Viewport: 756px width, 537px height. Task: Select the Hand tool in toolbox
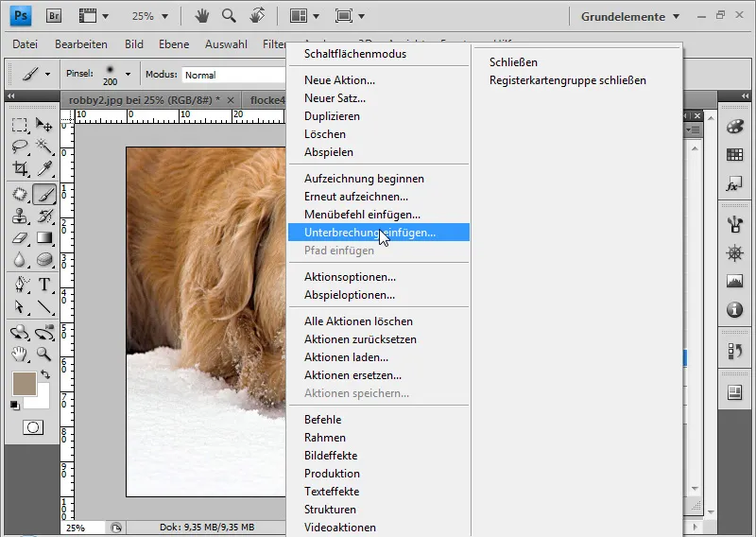point(19,355)
